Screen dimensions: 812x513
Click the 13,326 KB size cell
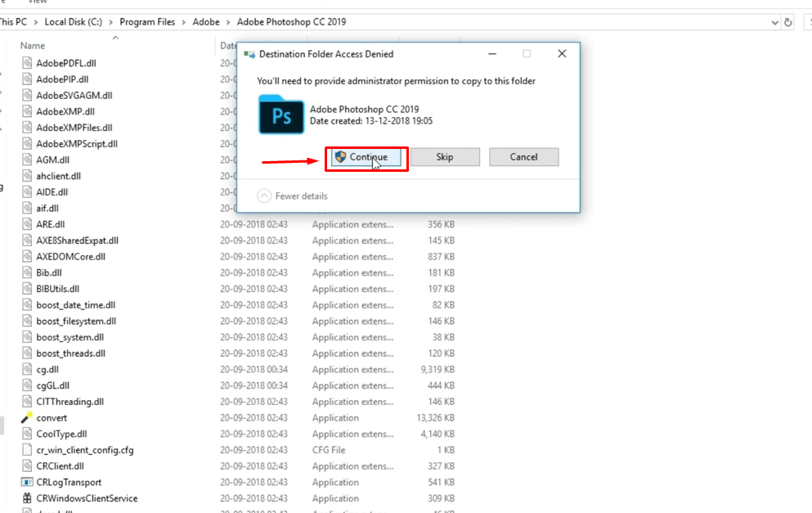pyautogui.click(x=436, y=417)
